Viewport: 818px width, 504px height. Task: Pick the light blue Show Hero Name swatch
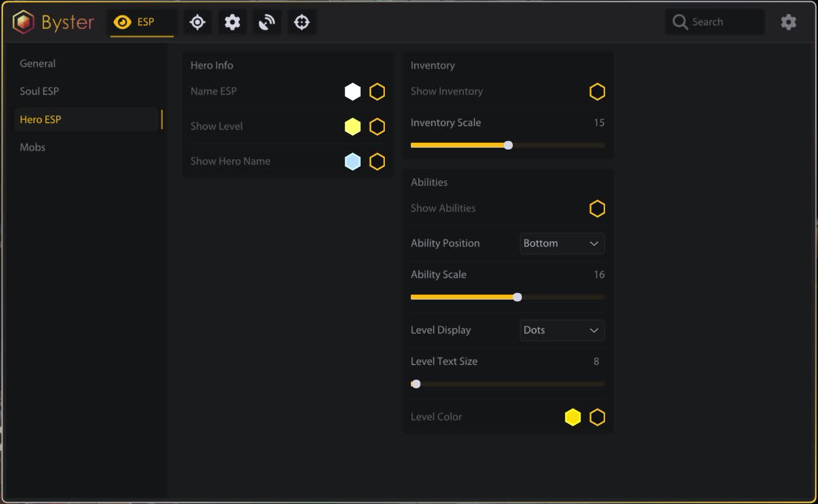click(x=353, y=162)
